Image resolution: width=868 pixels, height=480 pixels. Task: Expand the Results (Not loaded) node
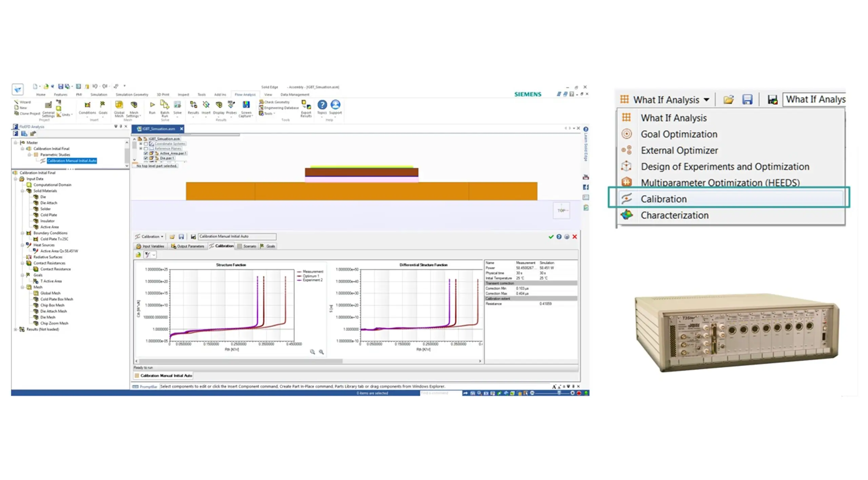point(15,329)
